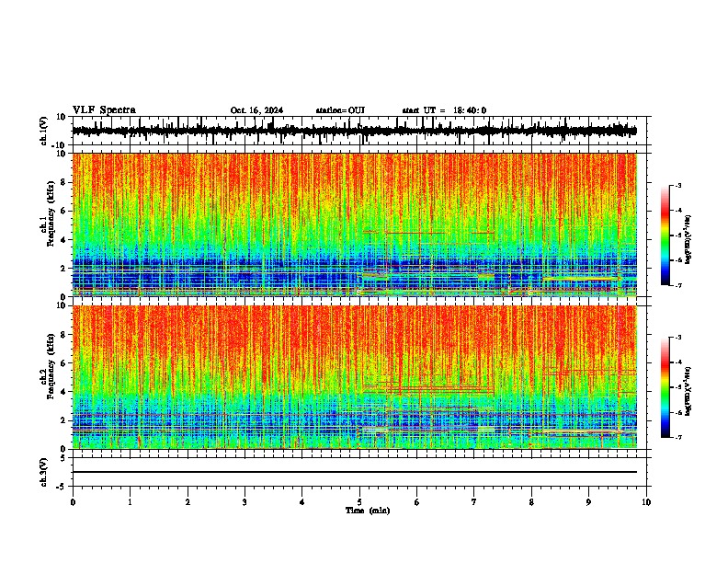The height and width of the screenshot is (563, 728).
Task: Click the time axis tick labeled 0
Action: pos(73,502)
